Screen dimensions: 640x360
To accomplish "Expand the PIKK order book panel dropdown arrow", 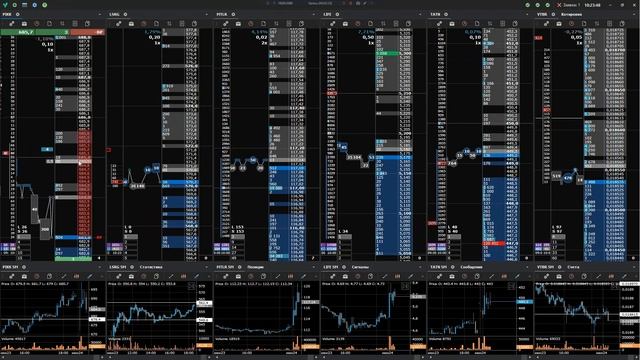I will pyautogui.click(x=100, y=14).
